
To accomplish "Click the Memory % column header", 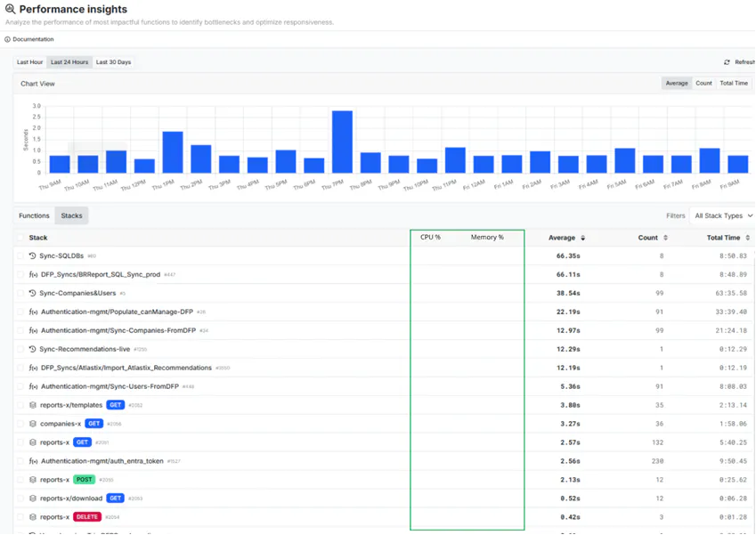I will tap(487, 237).
